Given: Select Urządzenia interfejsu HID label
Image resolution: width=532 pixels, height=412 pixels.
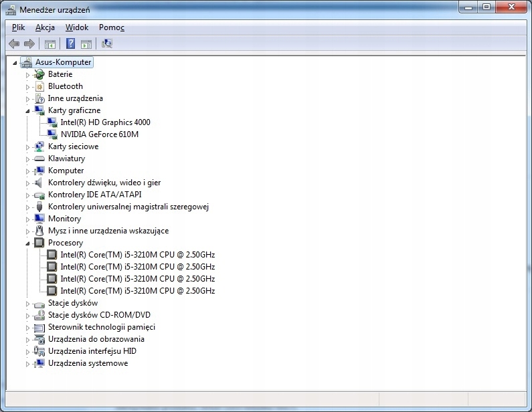Looking at the screenshot, I should click(92, 351).
